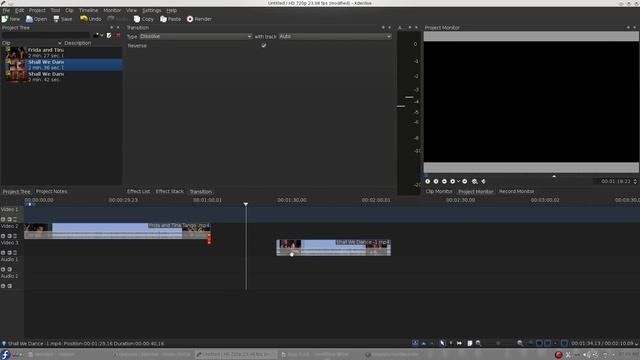
Task: Open the add clip dropdown arrow in Project Tree
Action: point(102,36)
